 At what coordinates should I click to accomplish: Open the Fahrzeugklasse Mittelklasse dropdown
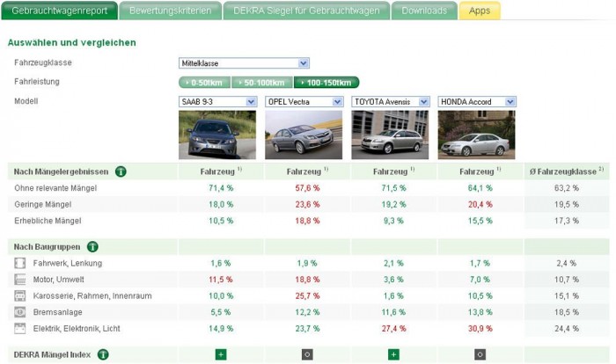point(244,63)
